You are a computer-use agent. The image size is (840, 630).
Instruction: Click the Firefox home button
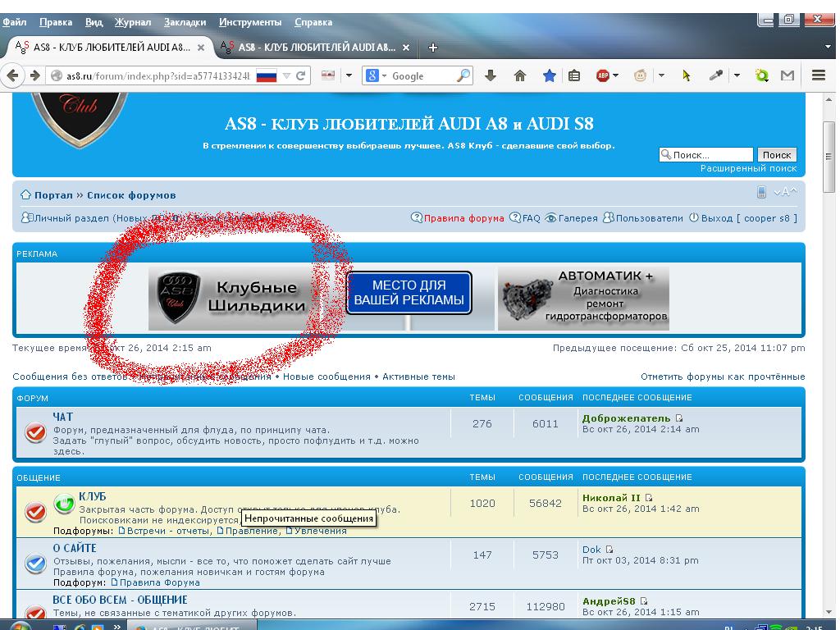pyautogui.click(x=519, y=75)
